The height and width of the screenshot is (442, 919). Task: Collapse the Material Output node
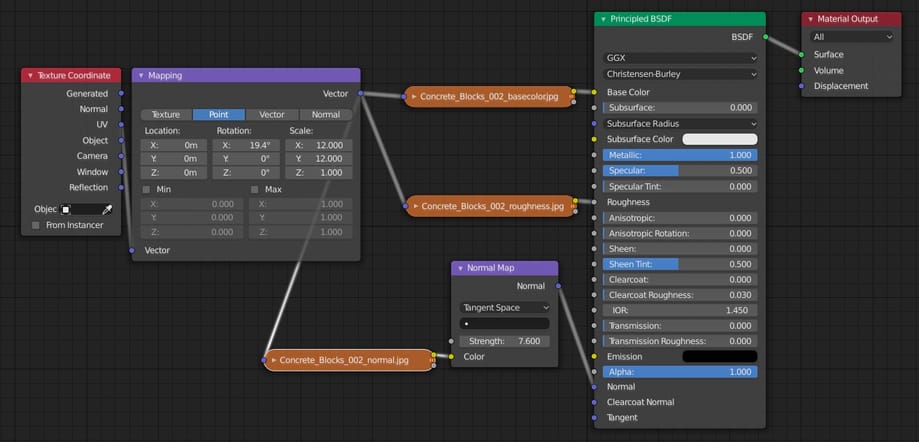pos(811,19)
